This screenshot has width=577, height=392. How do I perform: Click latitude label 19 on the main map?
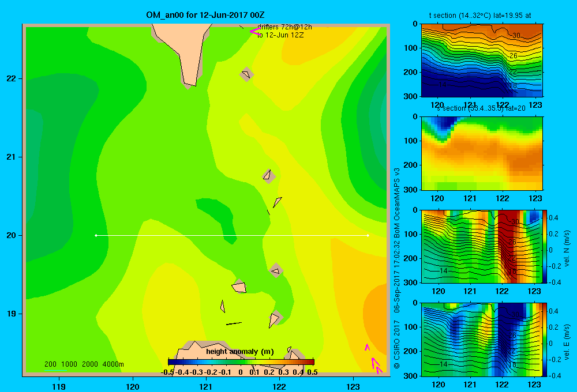coord(12,314)
